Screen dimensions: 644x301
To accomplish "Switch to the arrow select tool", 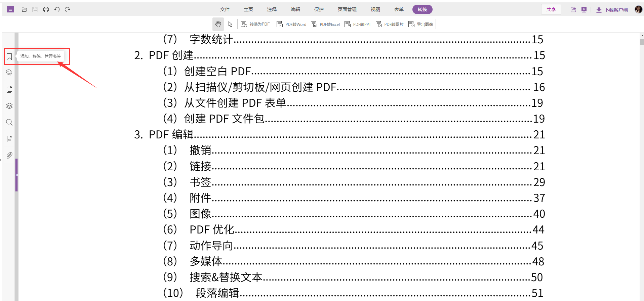I will [230, 24].
